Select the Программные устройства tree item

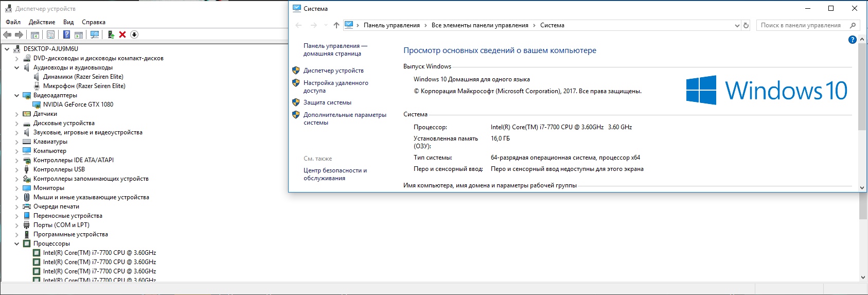(x=70, y=234)
